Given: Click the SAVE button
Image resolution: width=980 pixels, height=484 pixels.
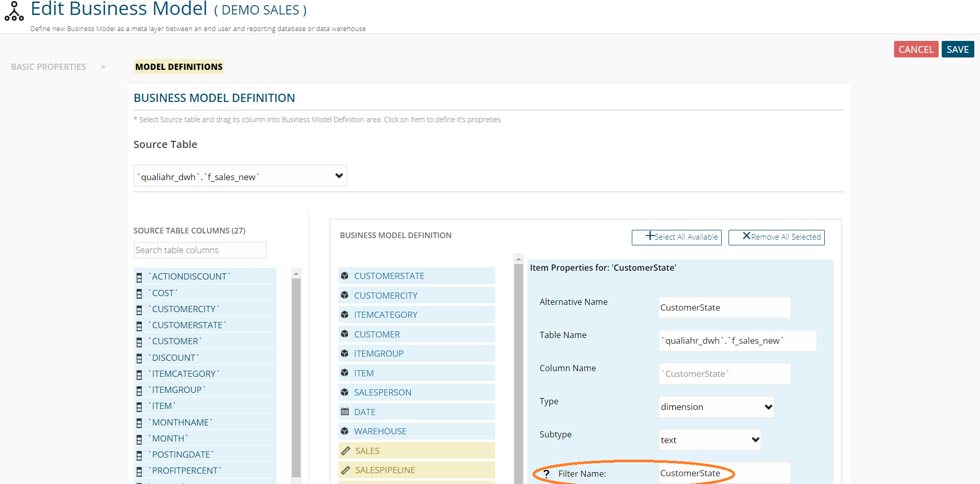Looking at the screenshot, I should 958,49.
